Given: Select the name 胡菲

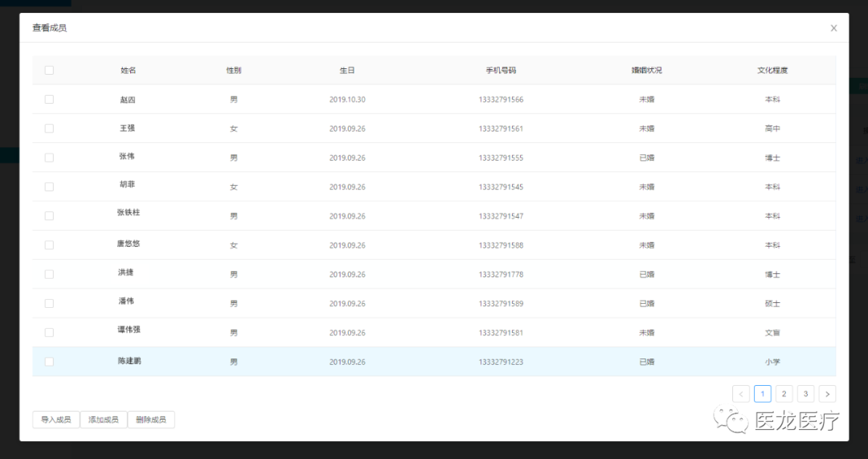Looking at the screenshot, I should [x=127, y=184].
